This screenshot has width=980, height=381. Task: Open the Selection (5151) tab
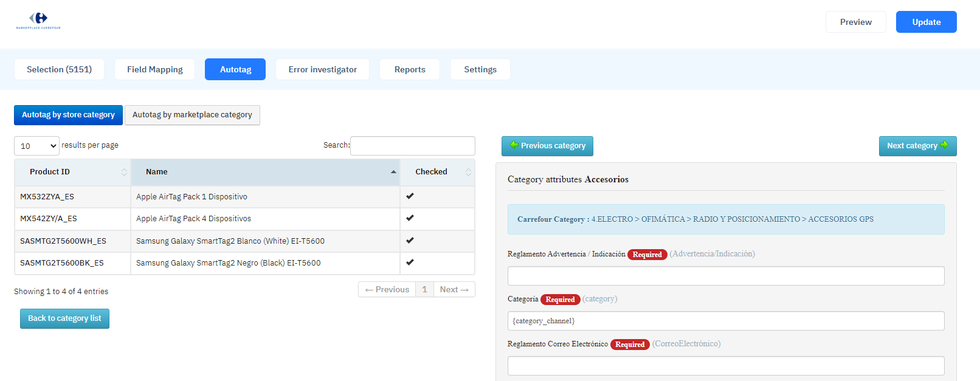point(59,69)
